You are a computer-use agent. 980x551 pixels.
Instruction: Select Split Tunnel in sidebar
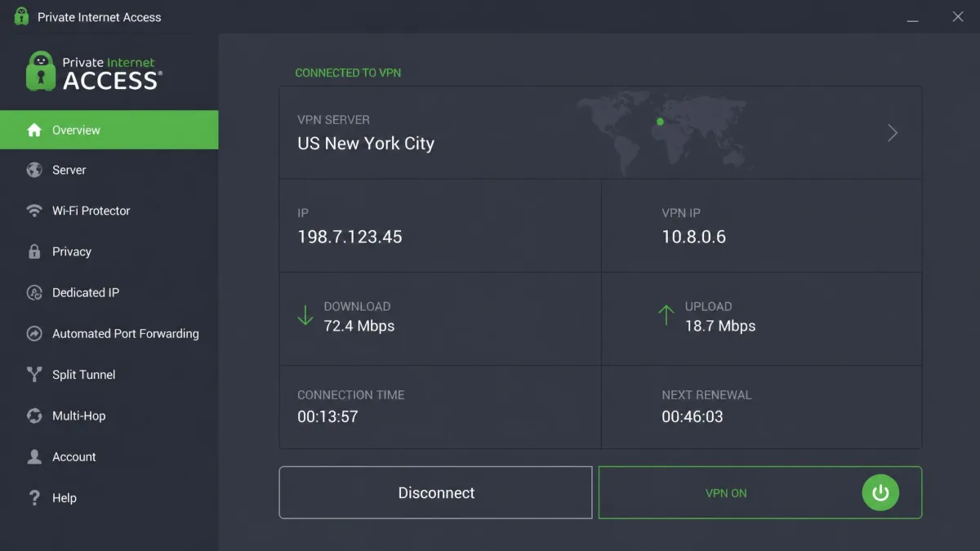(x=109, y=375)
